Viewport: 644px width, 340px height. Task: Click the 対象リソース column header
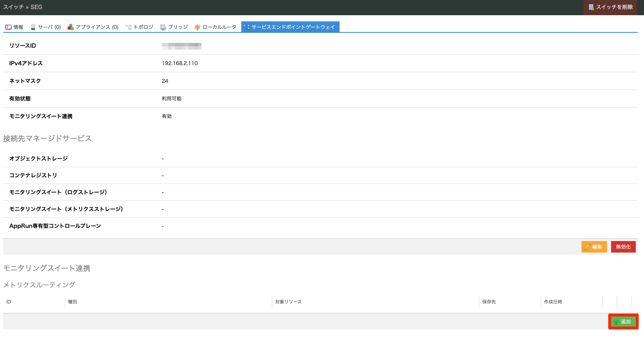coord(288,302)
